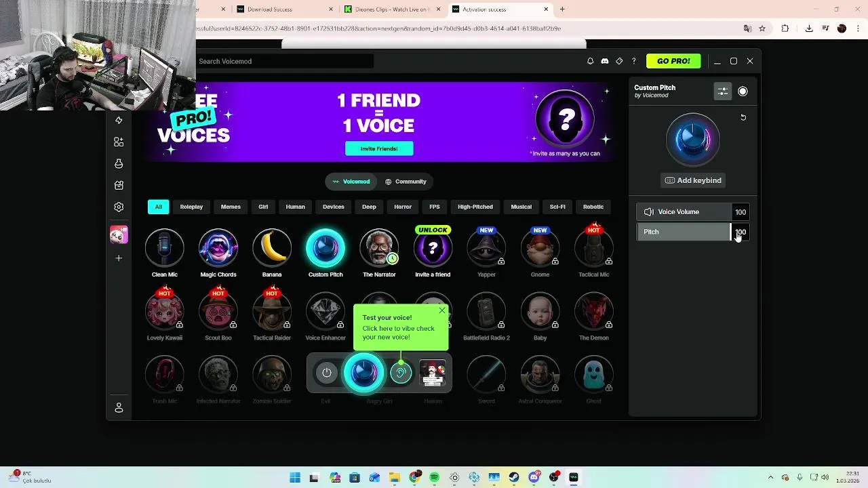Image resolution: width=868 pixels, height=488 pixels.
Task: Open Discord icon in Voicemod header
Action: (605, 61)
